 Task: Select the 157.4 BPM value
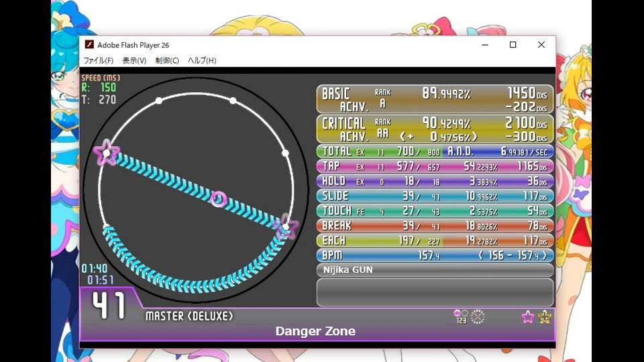pyautogui.click(x=429, y=255)
